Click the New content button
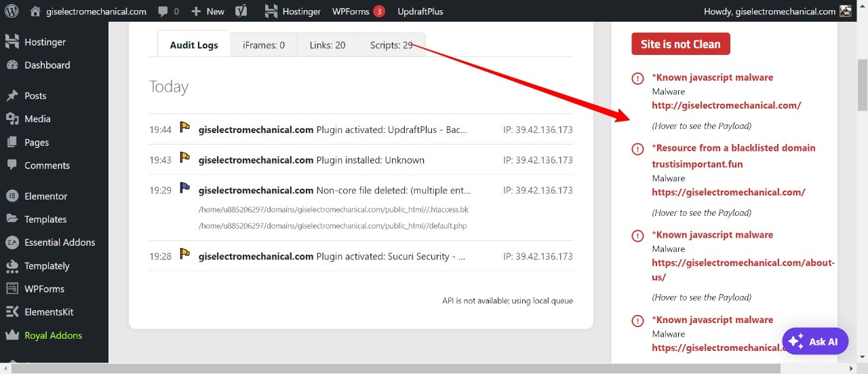 [208, 11]
